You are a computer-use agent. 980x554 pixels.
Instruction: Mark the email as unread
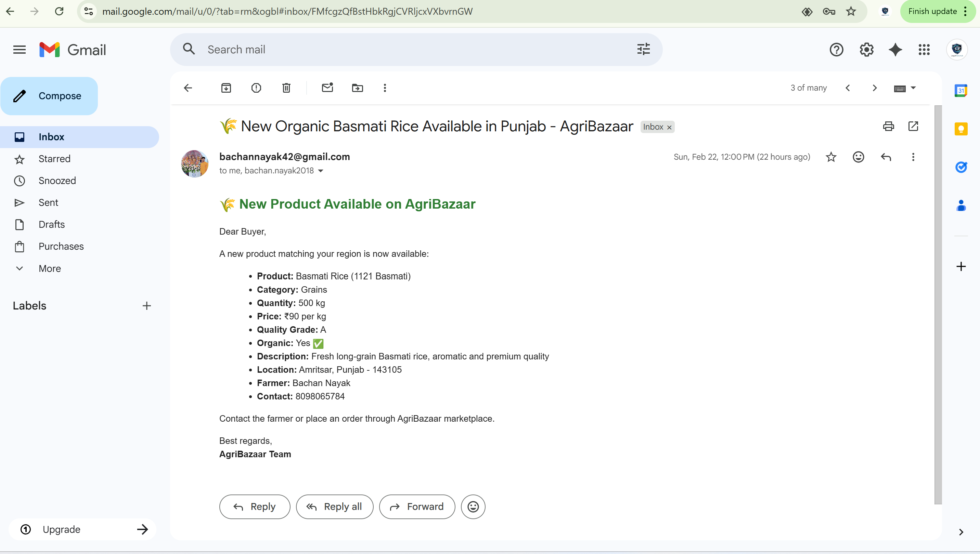coord(327,88)
